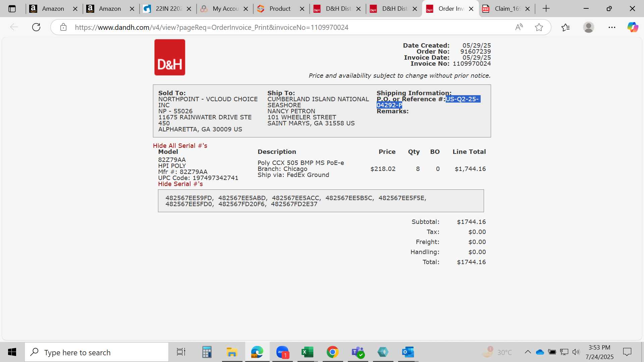Click the Freight $0.00 value

point(477,242)
